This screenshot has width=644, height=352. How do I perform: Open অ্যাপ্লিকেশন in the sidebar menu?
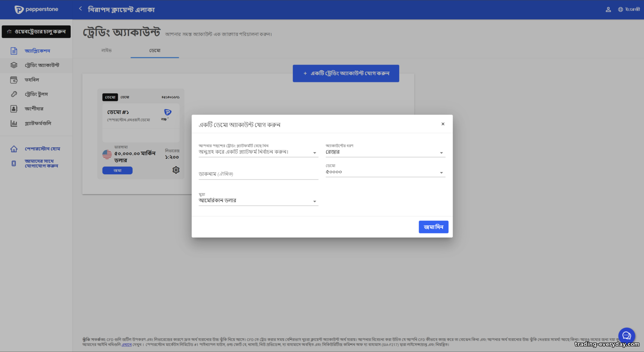pos(37,51)
